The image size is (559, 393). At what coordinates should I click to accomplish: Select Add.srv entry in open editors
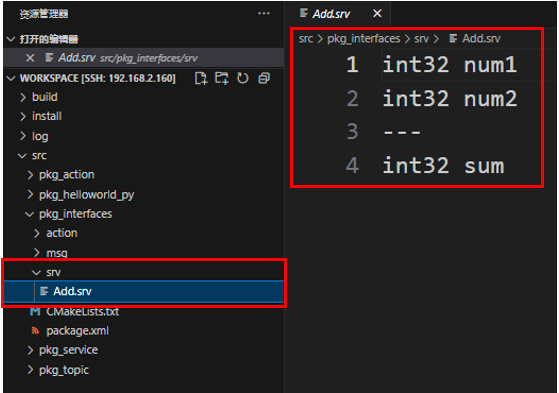point(144,58)
